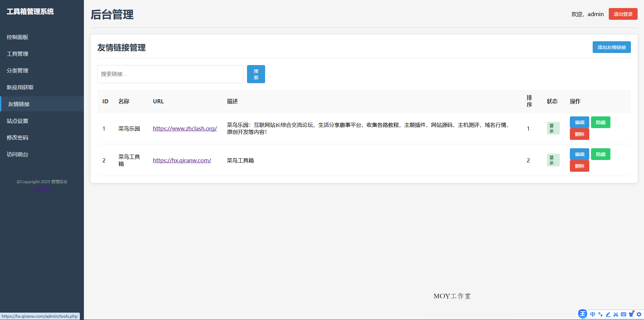Open the Sogou input method logo menu
This screenshot has height=320, width=644.
[582, 314]
